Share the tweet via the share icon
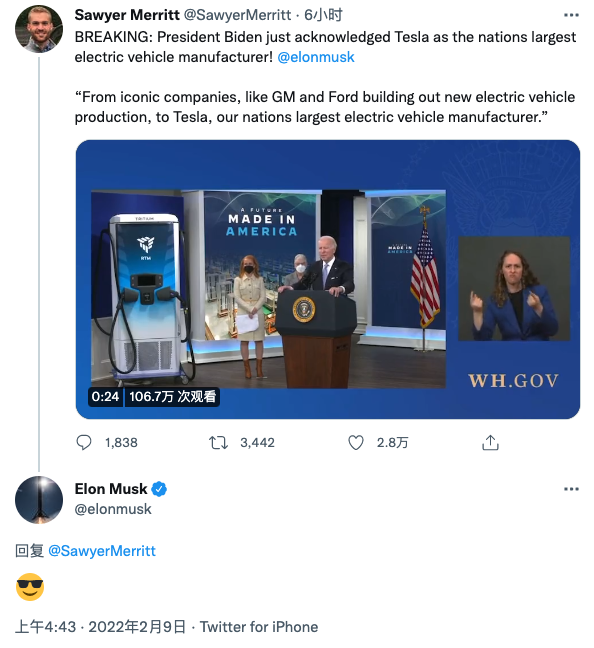The image size is (594, 648). 490,443
